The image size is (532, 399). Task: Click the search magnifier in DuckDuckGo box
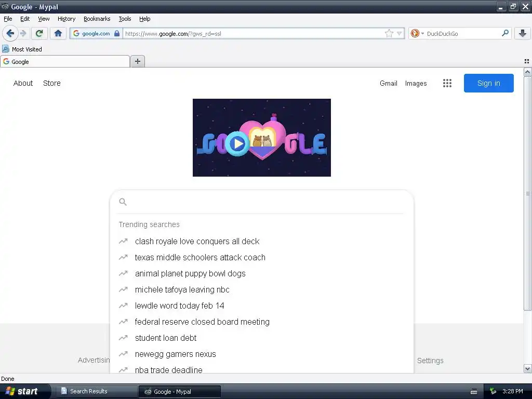(x=505, y=33)
